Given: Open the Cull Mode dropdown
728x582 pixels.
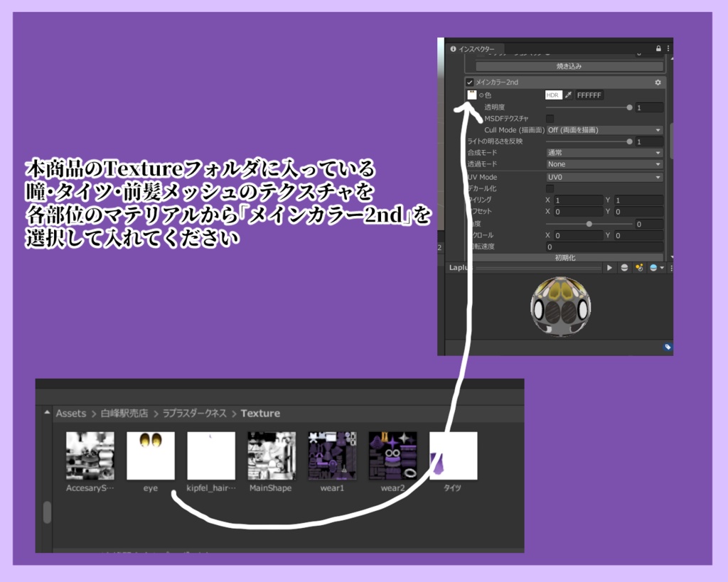Looking at the screenshot, I should (604, 130).
